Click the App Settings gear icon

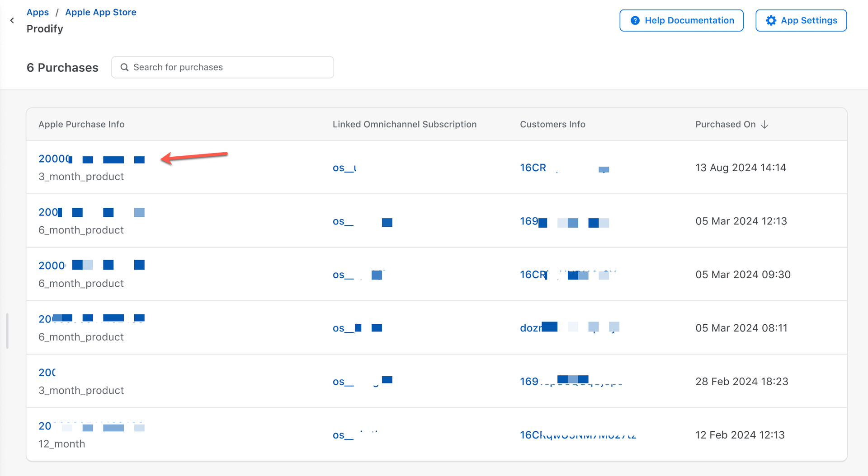[x=771, y=21]
